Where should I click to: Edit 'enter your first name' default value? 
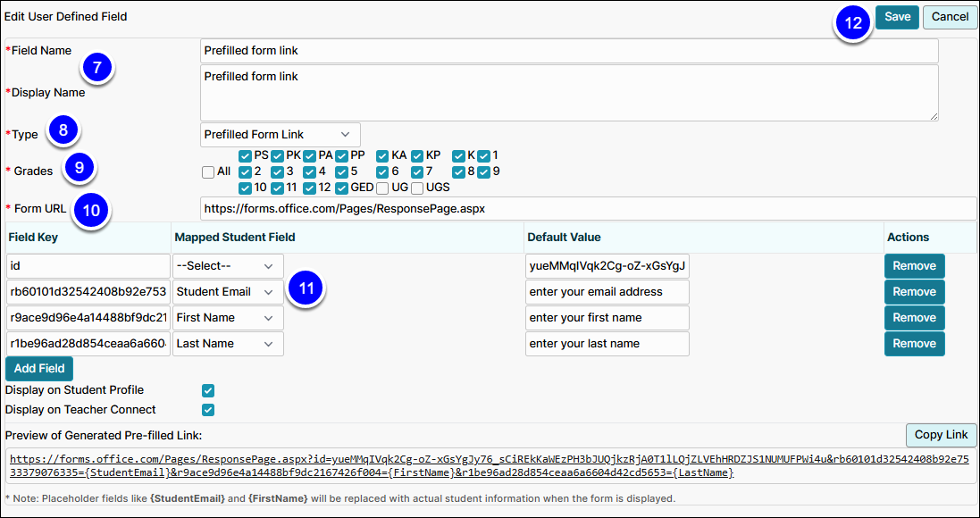tap(607, 318)
